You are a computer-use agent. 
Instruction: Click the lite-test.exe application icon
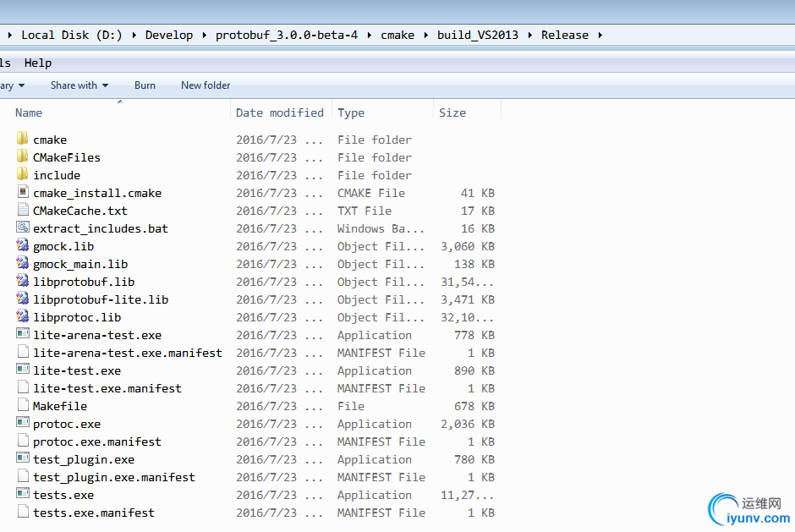coord(22,370)
